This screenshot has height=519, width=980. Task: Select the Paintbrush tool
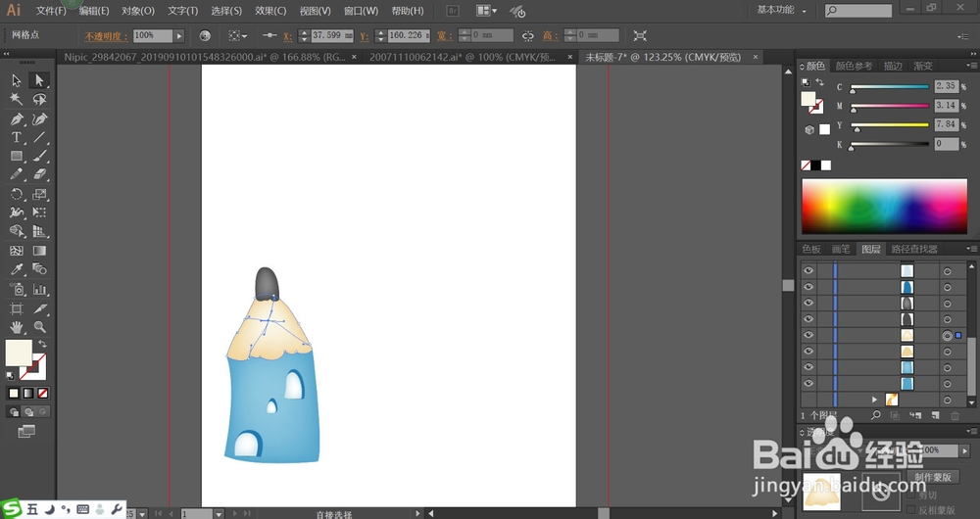tap(39, 156)
